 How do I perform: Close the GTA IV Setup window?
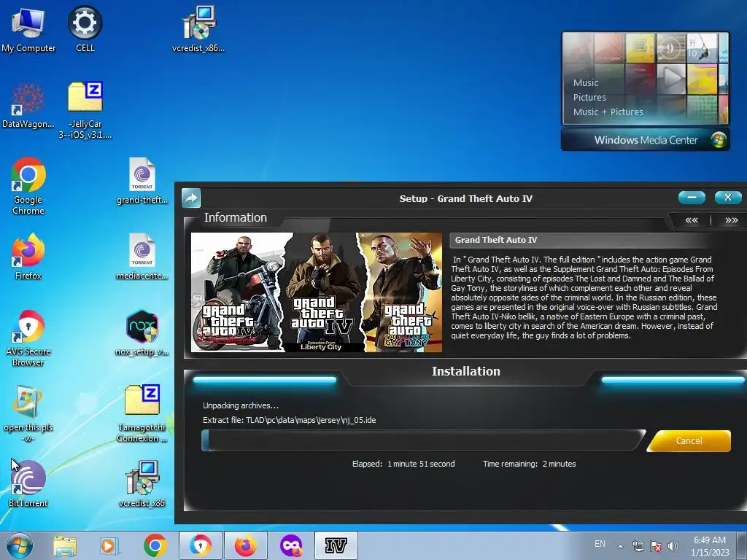728,197
